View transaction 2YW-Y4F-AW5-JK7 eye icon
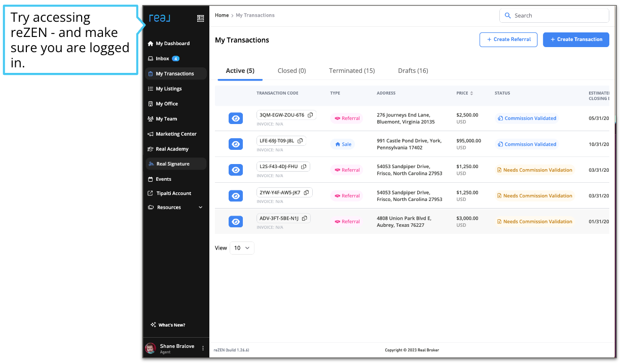622x364 pixels. pos(236,196)
